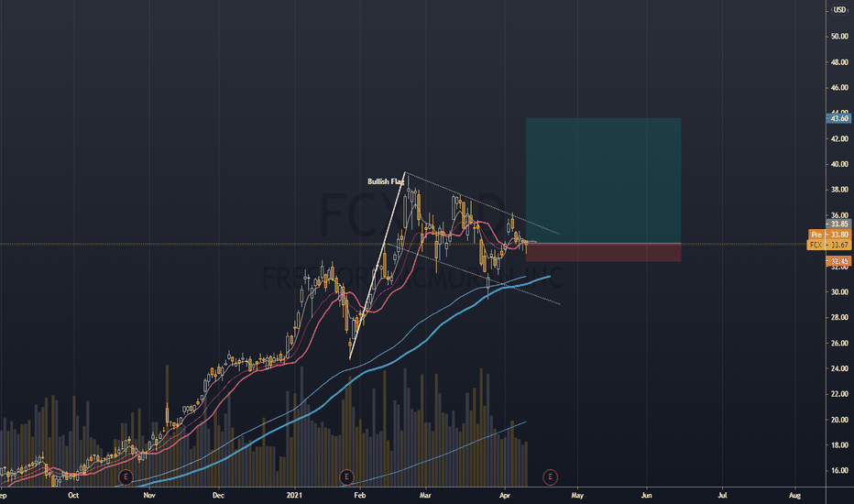The width and height of the screenshot is (854, 504).
Task: Click the Feb label on time axis
Action: pos(359,495)
